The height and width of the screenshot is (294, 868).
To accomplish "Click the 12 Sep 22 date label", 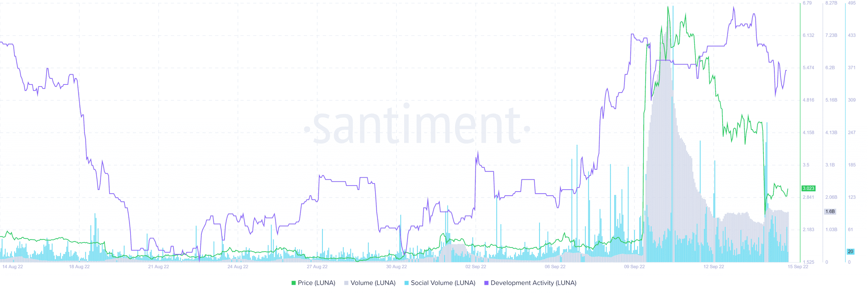I will point(714,267).
